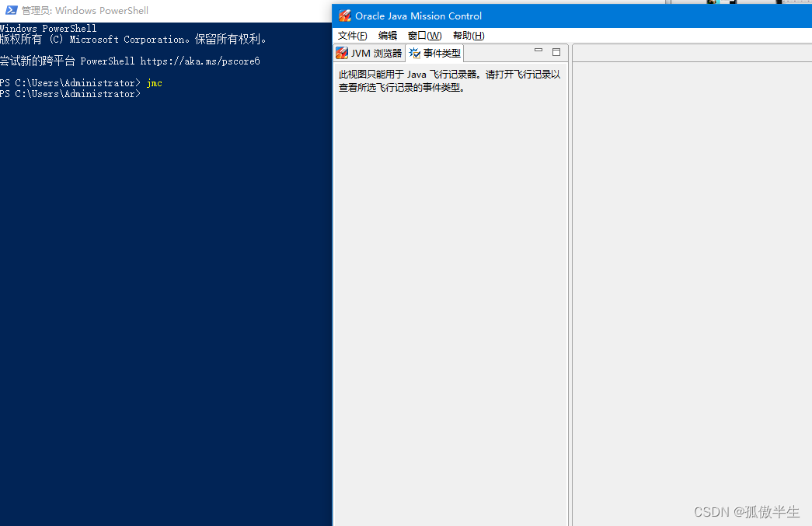Click the Microsoft Corporation copyright line
The width and height of the screenshot is (812, 526).
[x=133, y=40]
